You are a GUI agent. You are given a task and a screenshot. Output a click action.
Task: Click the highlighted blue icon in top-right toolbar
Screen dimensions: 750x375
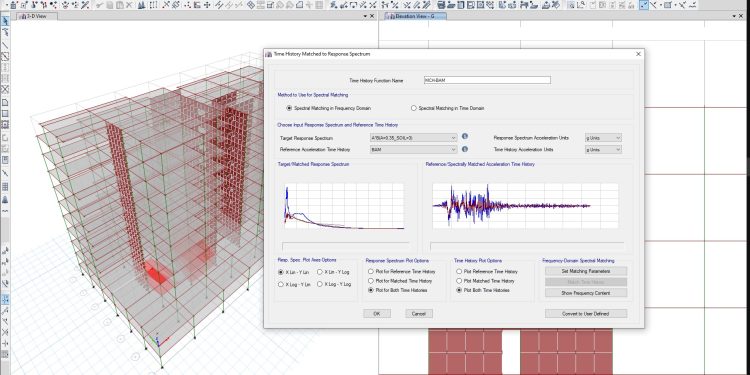(x=644, y=5)
